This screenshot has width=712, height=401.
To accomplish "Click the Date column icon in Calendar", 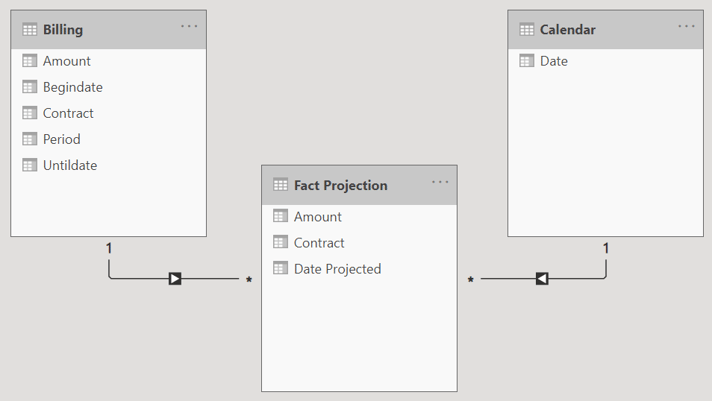I will (x=527, y=61).
